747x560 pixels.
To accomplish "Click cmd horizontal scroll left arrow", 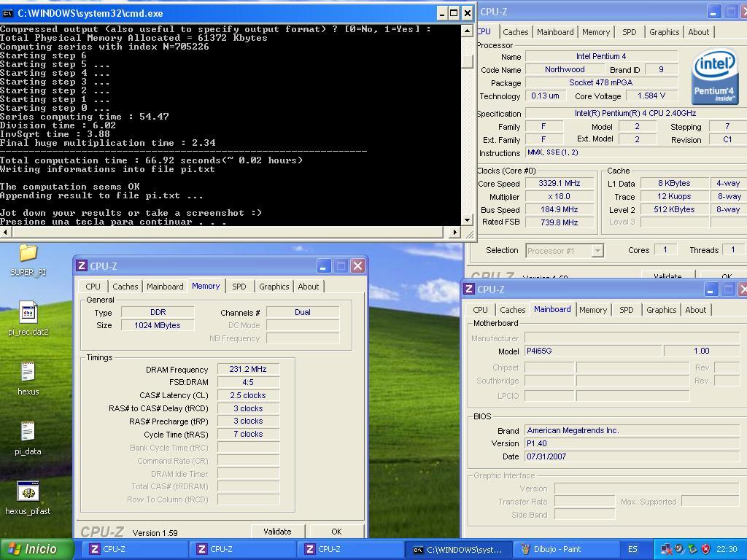I will (5, 232).
